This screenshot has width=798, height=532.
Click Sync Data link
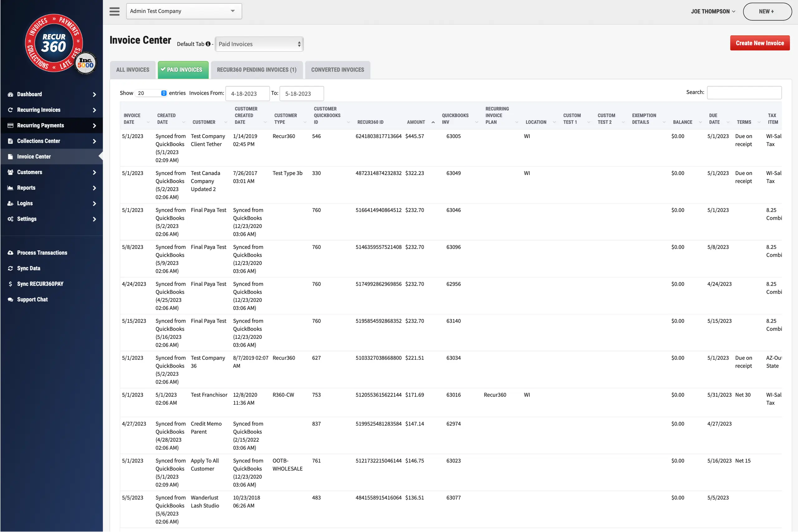click(29, 268)
